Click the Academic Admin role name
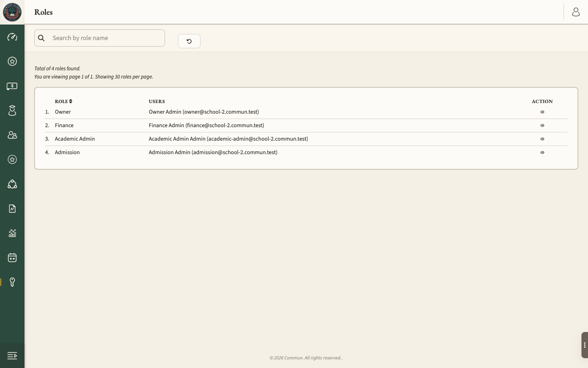The height and width of the screenshot is (368, 588). click(75, 139)
